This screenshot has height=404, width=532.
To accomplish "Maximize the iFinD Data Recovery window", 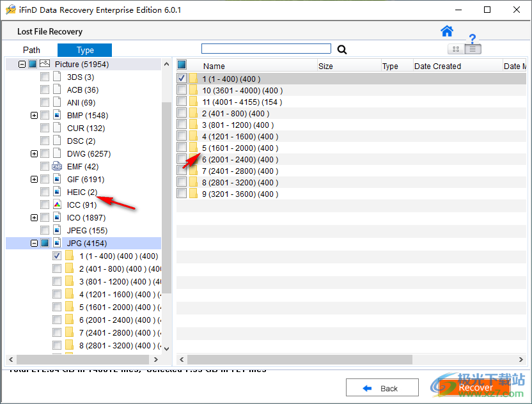I will pyautogui.click(x=487, y=10).
